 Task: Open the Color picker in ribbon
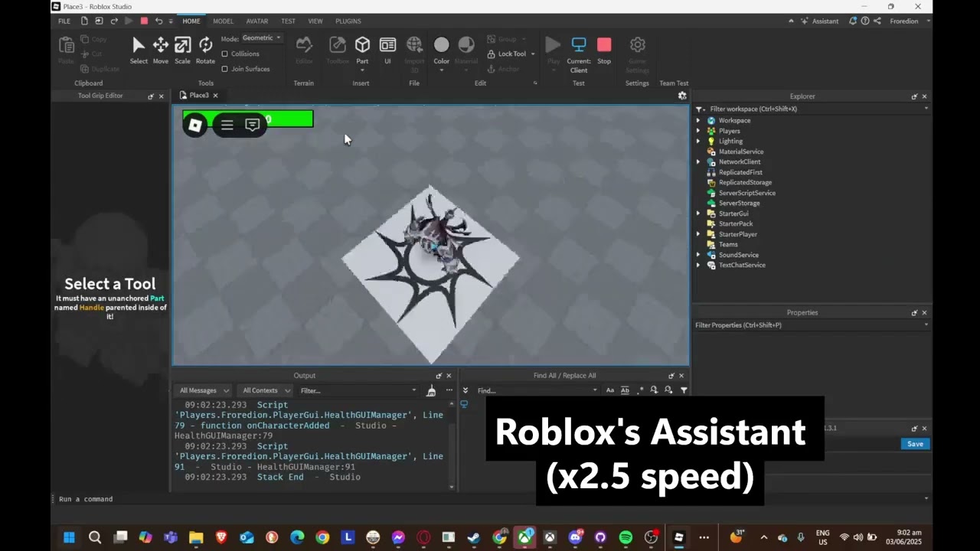pos(441,50)
